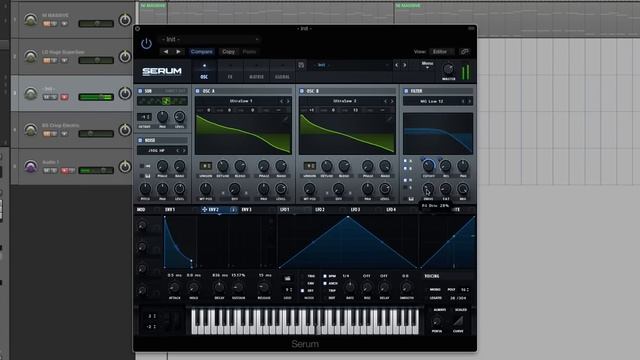Click the portamento Curve shape icon
Screen dimensions: 640x360
tap(458, 321)
